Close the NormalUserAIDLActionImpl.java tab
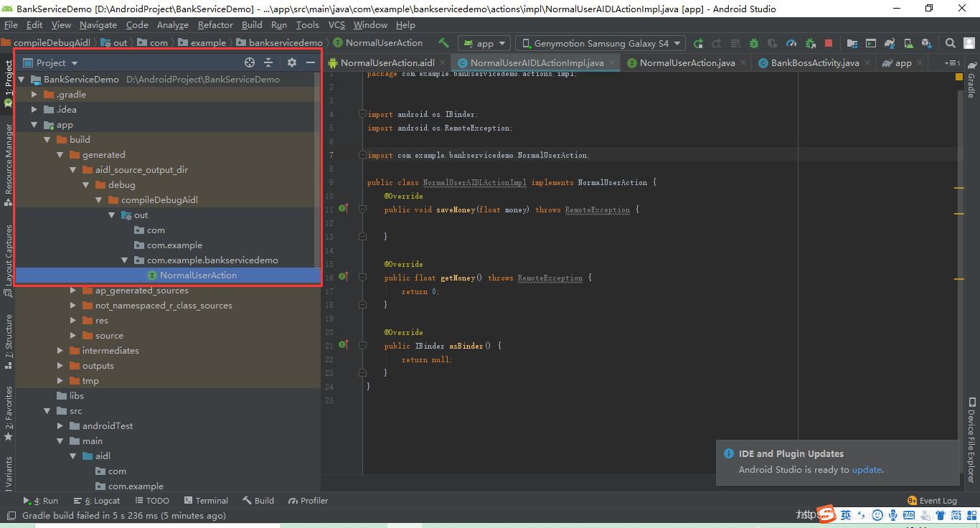This screenshot has height=528, width=980. pos(612,63)
